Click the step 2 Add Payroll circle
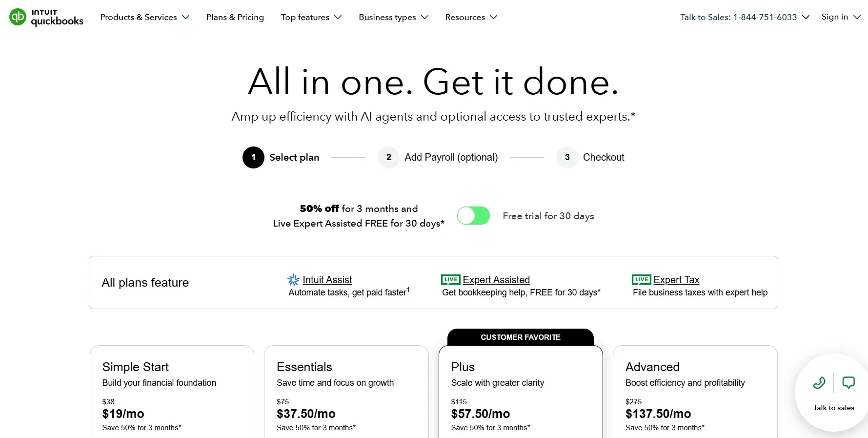868x438 pixels. pyautogui.click(x=388, y=157)
